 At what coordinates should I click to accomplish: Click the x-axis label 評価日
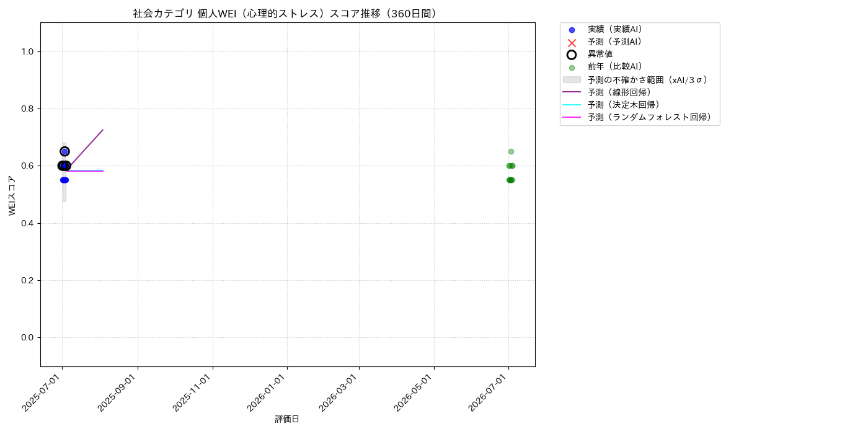click(x=287, y=419)
